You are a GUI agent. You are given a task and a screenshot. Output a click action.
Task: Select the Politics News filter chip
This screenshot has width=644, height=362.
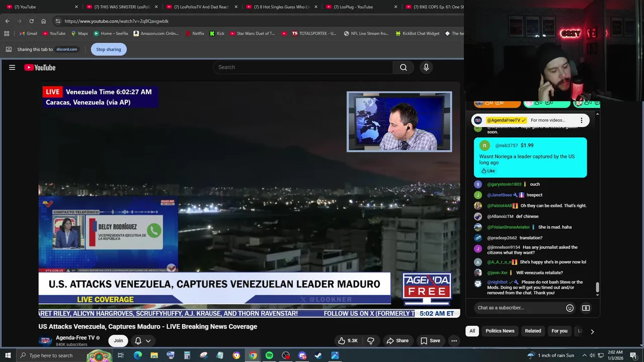point(500,331)
